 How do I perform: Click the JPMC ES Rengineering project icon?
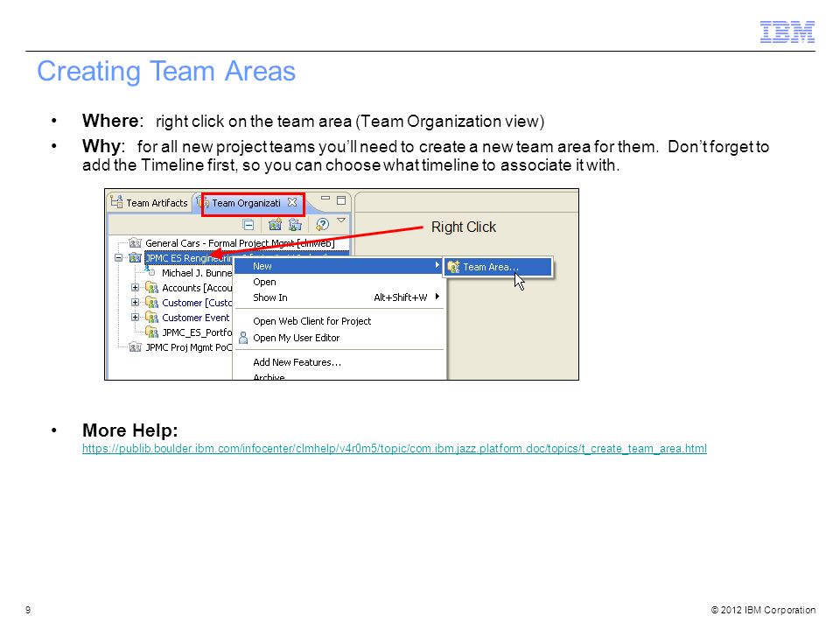click(135, 258)
